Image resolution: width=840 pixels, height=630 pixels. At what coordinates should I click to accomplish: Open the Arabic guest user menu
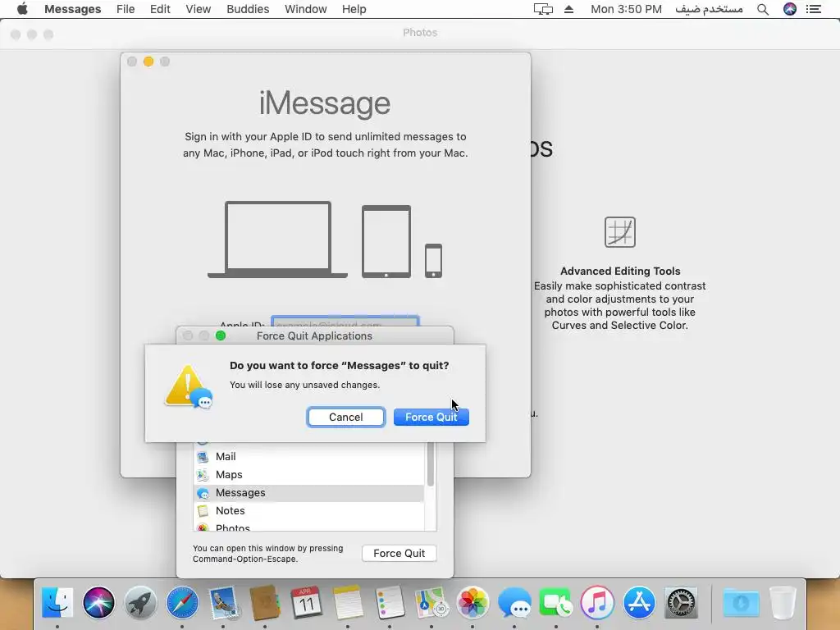(x=709, y=9)
